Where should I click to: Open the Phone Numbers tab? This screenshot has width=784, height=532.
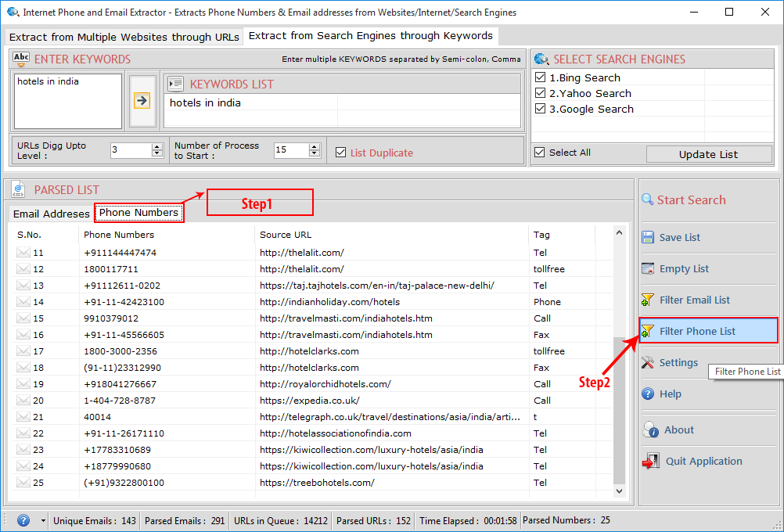[x=138, y=213]
